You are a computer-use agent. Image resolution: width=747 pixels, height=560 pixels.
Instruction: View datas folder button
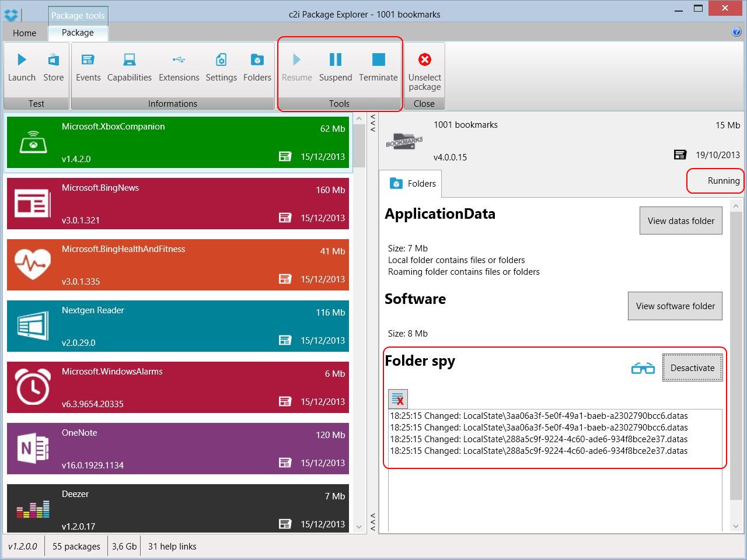point(681,220)
